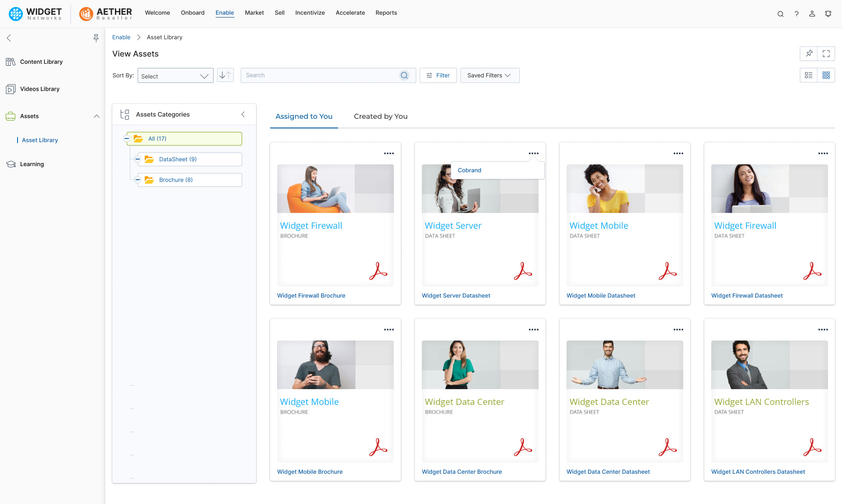Pin the sidebar using pushpin icon
The height and width of the screenshot is (504, 842).
point(96,38)
